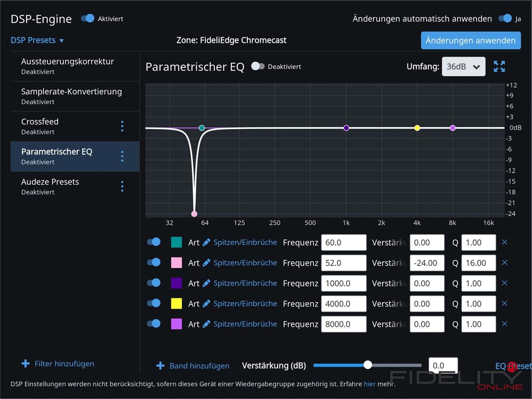This screenshot has width=532, height=399.
Task: Select Aussteuerungskorrektur in the sidebar
Action: [67, 66]
